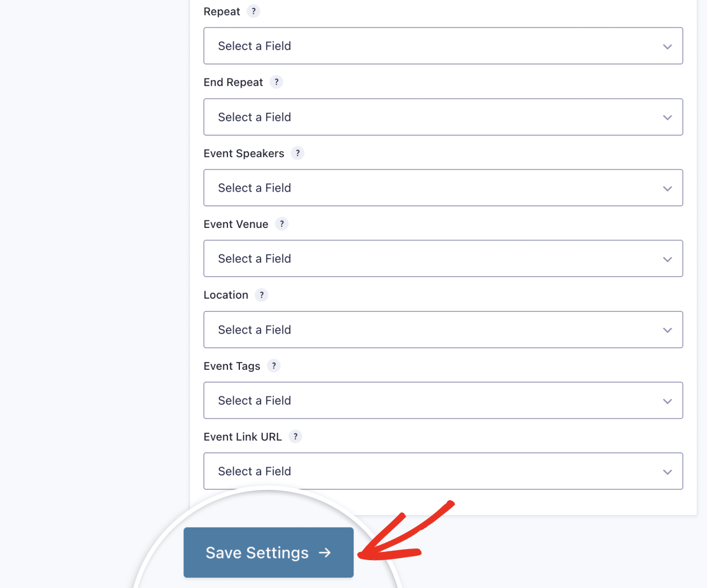Open the Event Tags dropdown
This screenshot has height=588, width=707.
[443, 400]
